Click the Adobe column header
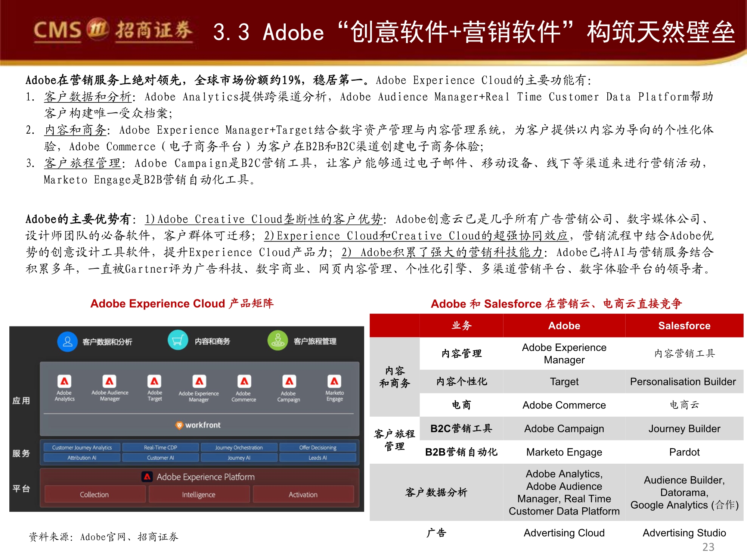747x560 pixels. [564, 325]
